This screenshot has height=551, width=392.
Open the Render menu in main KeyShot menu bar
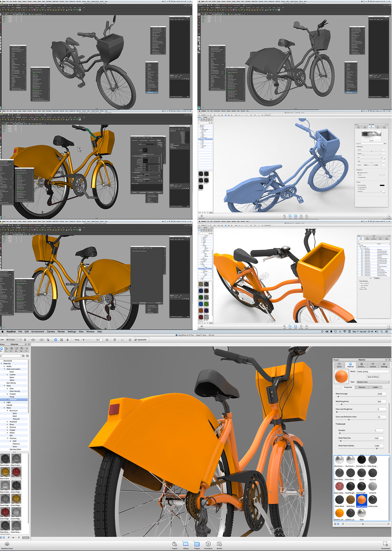[61, 332]
